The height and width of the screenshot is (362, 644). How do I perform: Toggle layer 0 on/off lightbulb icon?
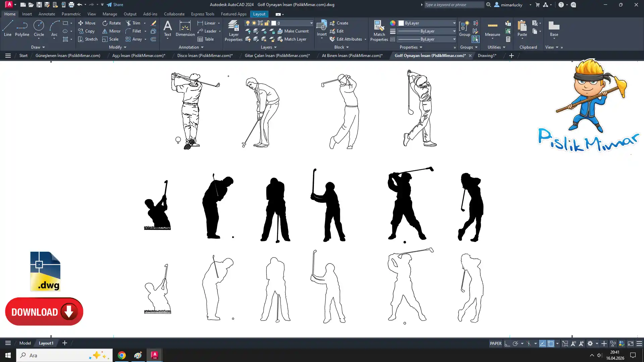(248, 23)
